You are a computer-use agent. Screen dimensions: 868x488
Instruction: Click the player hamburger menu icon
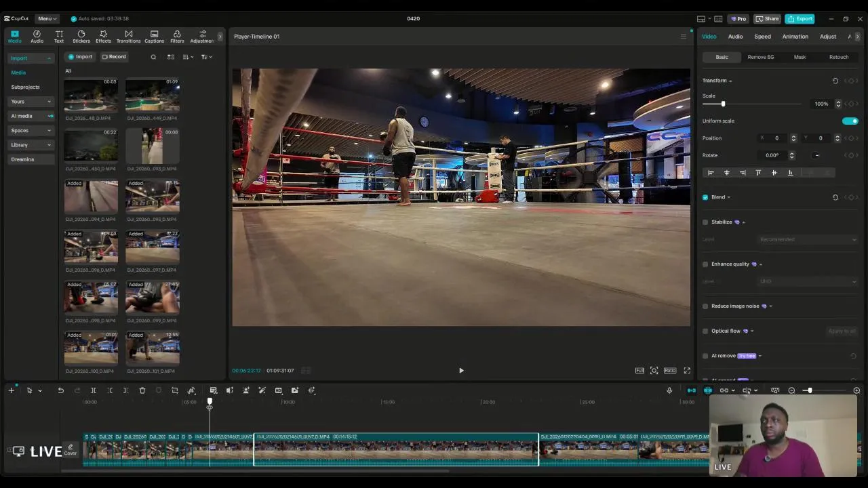(x=684, y=37)
